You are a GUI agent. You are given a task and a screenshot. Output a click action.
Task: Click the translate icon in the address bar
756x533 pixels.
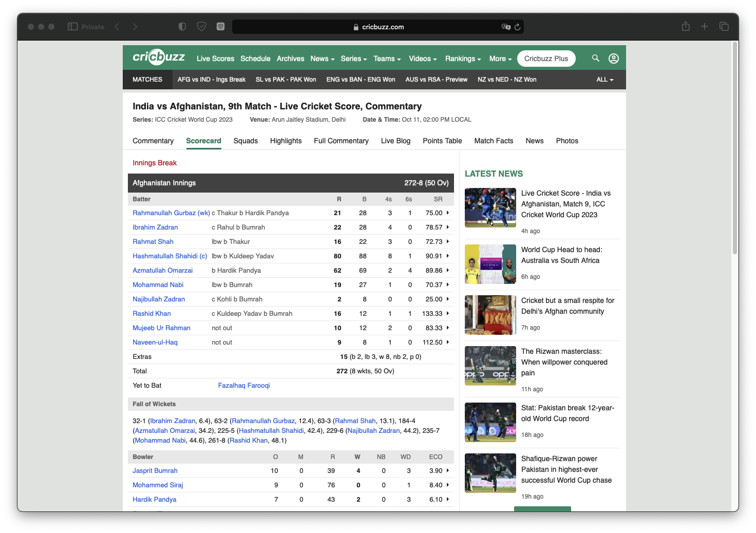pos(506,27)
